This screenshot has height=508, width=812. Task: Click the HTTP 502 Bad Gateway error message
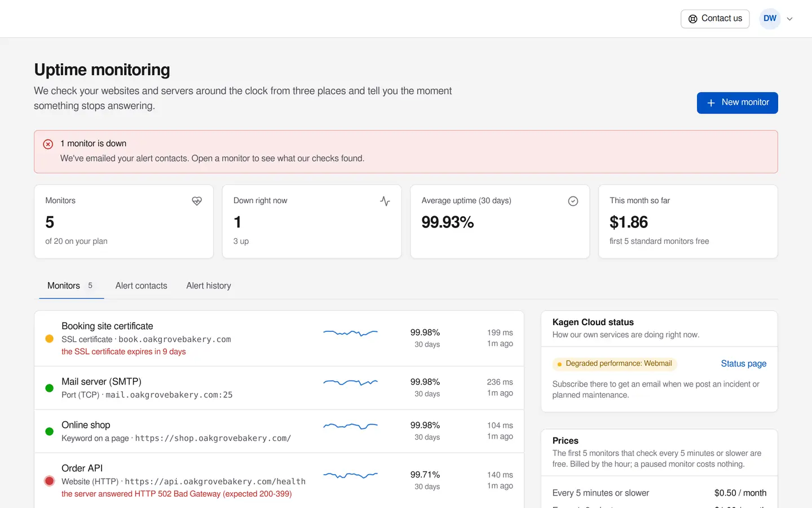coord(176,494)
